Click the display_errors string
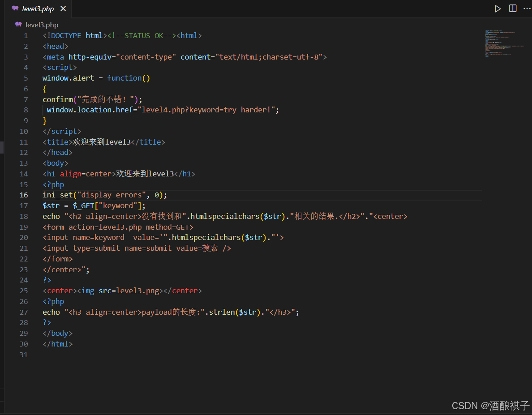Image resolution: width=532 pixels, height=415 pixels. pyautogui.click(x=112, y=195)
